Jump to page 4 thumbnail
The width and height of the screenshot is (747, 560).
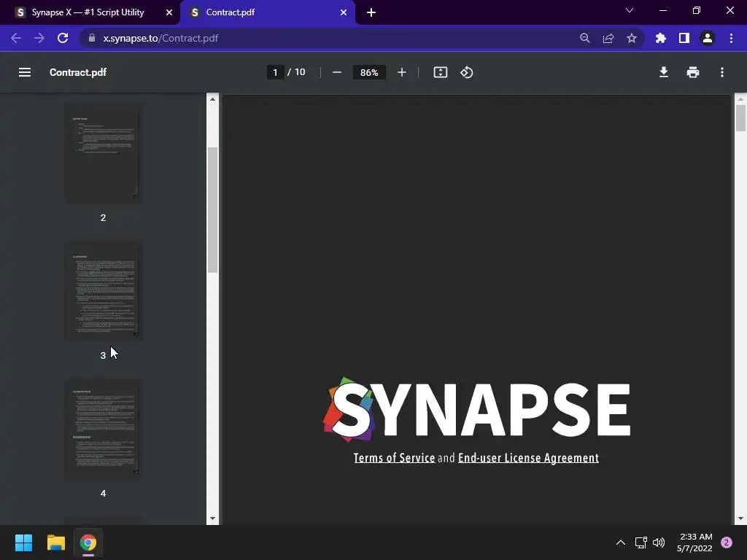104,429
